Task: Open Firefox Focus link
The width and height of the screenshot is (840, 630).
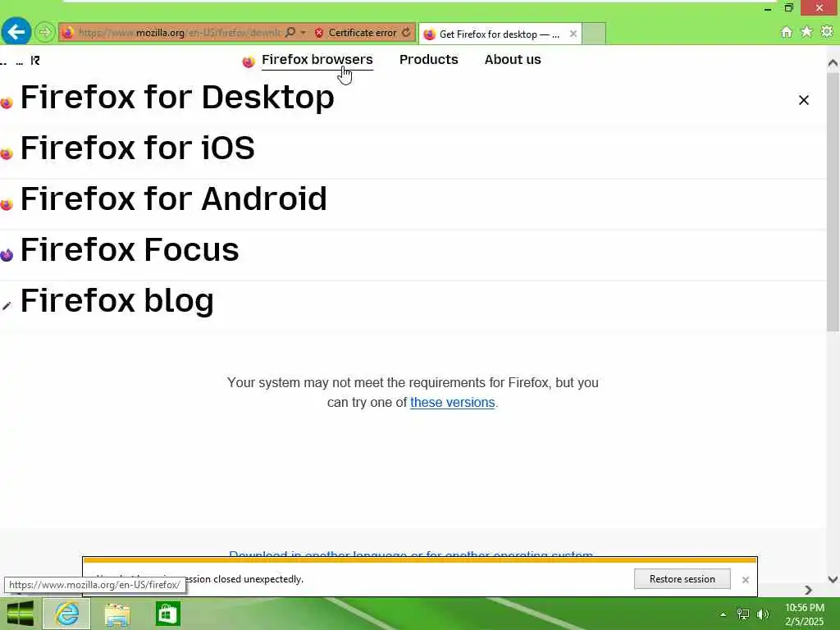Action: (x=130, y=249)
